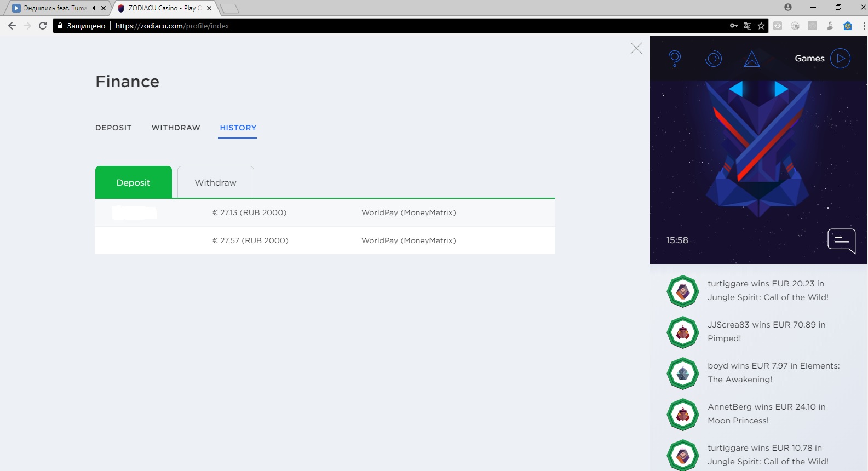Click the lightbulb icon in the casino header

point(675,59)
